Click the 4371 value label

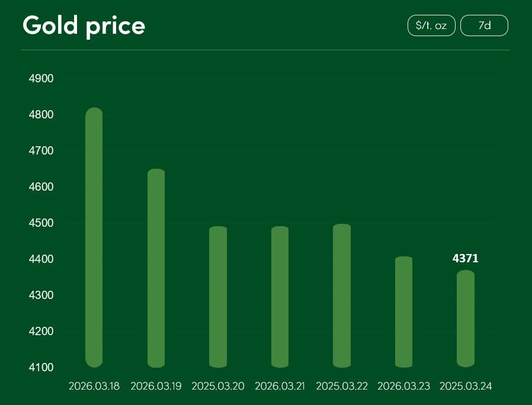tap(465, 258)
